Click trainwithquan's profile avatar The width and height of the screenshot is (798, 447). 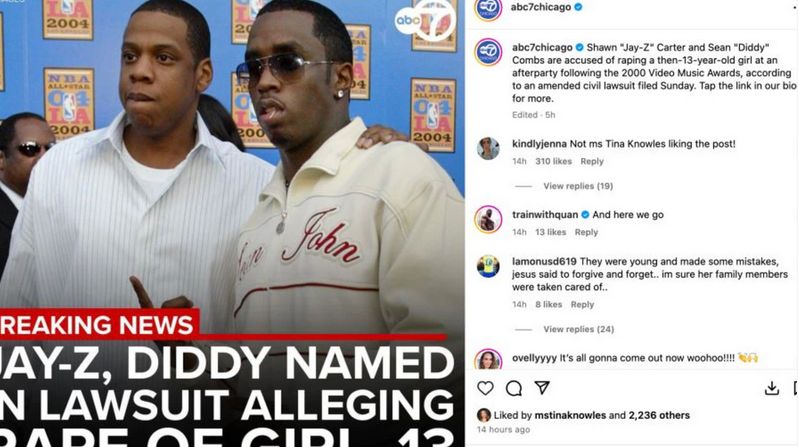coord(488,219)
